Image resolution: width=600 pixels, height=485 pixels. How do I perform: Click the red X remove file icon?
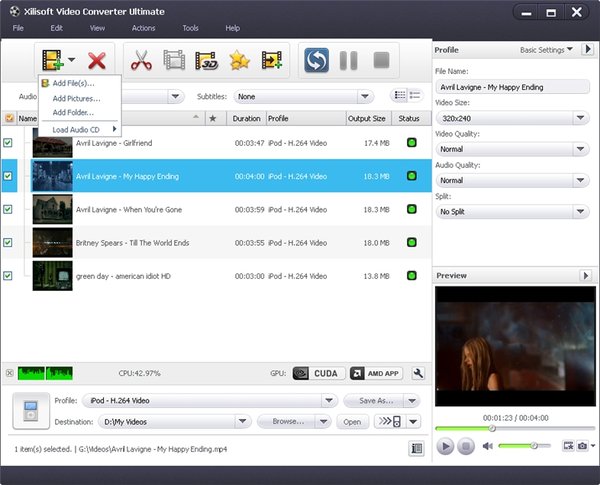97,61
